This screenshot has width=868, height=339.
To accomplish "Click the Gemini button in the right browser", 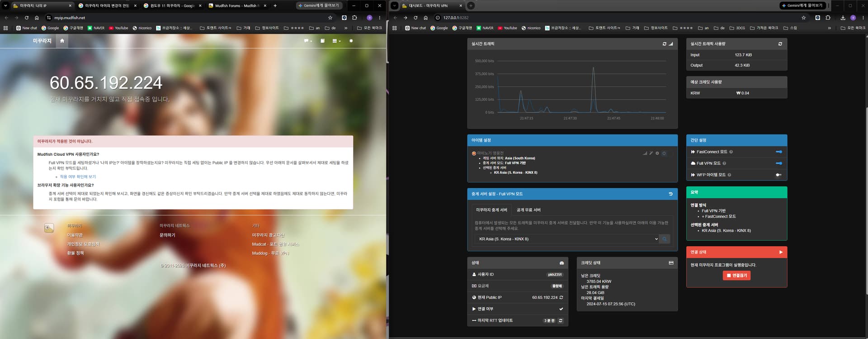I will [803, 5].
